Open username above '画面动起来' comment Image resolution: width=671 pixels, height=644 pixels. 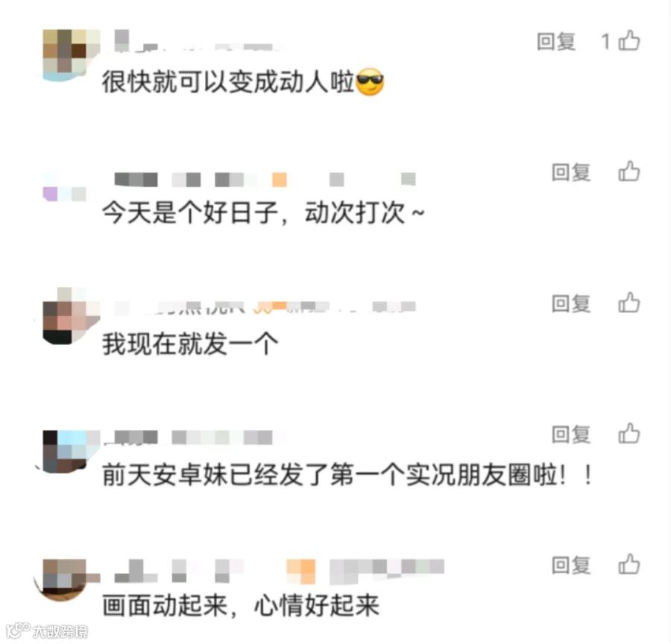pos(279,572)
